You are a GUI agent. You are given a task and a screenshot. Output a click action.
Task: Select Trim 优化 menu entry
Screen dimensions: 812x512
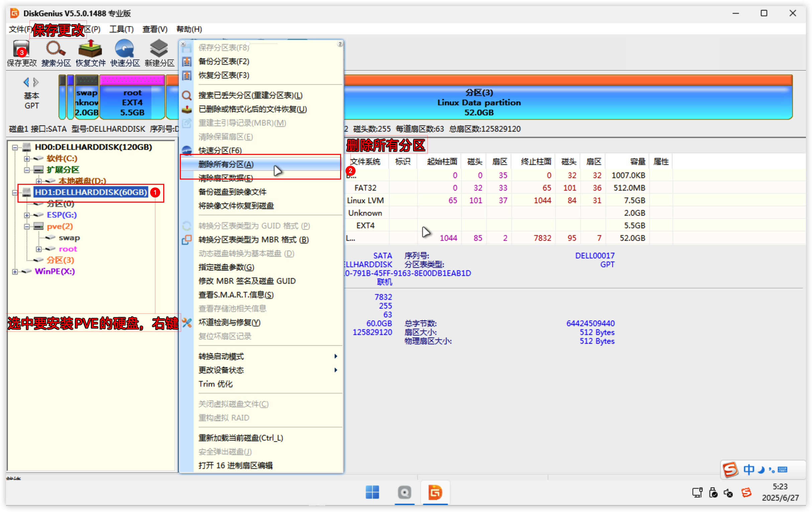point(268,384)
